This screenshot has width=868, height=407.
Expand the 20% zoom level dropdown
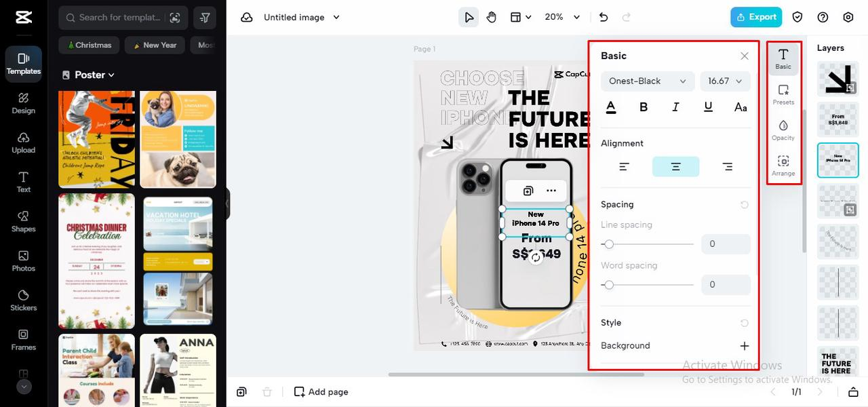point(563,17)
